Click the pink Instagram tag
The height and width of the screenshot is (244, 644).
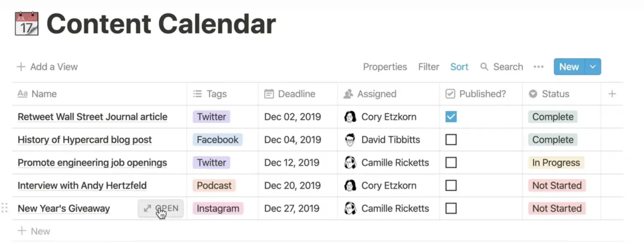click(218, 208)
